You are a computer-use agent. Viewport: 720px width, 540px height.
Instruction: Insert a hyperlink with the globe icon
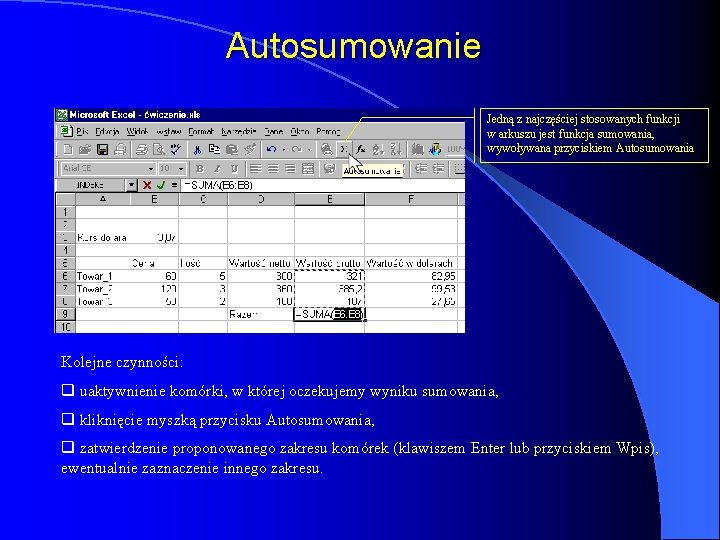[x=326, y=150]
